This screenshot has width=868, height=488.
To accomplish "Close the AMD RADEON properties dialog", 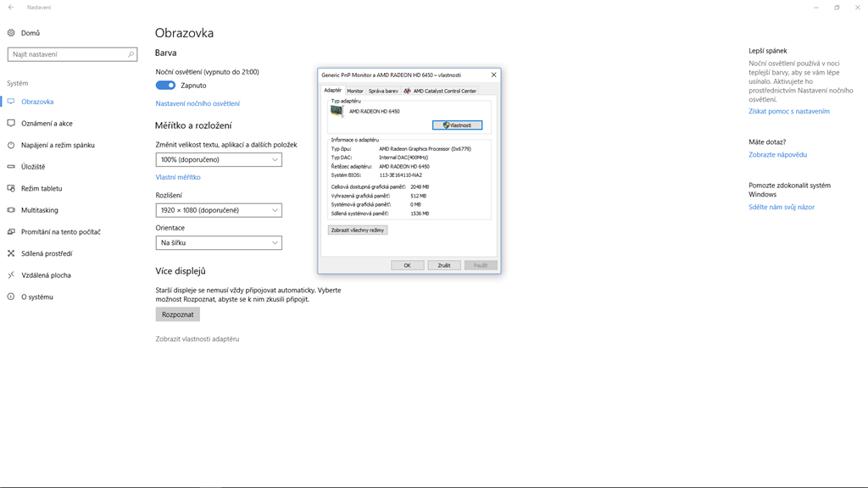I will (494, 75).
